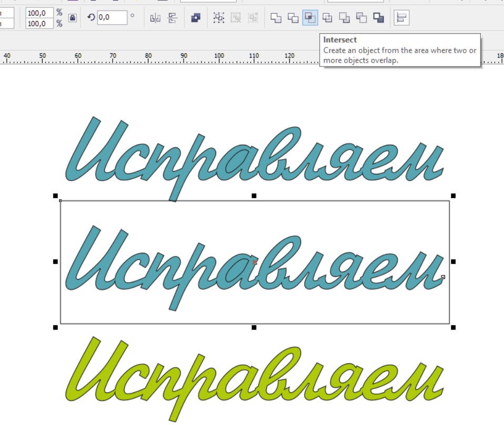Click the rotation arrow icon beside angle field

[x=91, y=17]
